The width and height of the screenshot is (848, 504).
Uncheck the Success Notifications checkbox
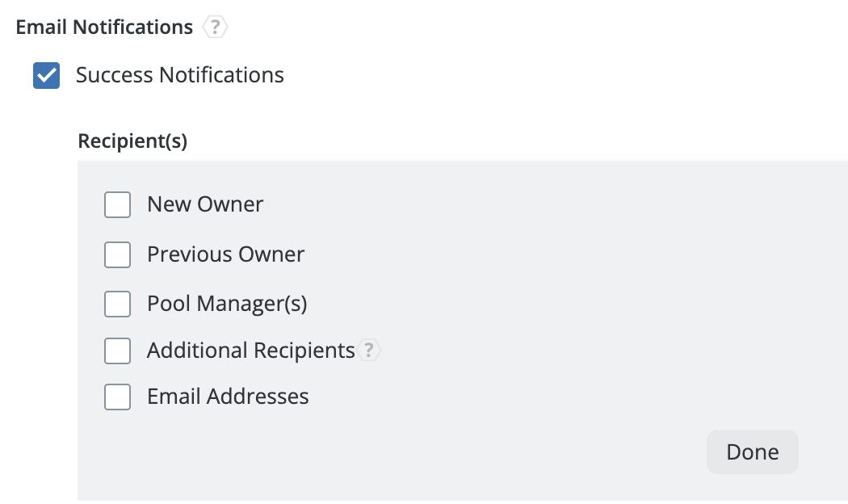46,76
